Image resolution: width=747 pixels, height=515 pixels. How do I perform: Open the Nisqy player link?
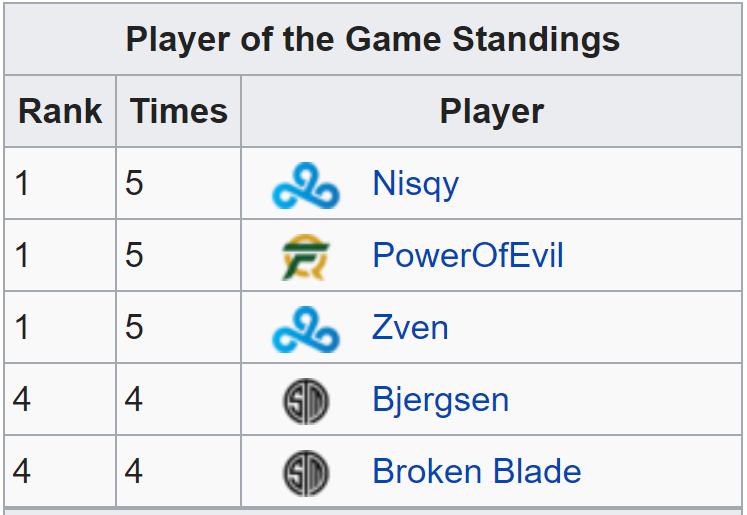point(415,185)
